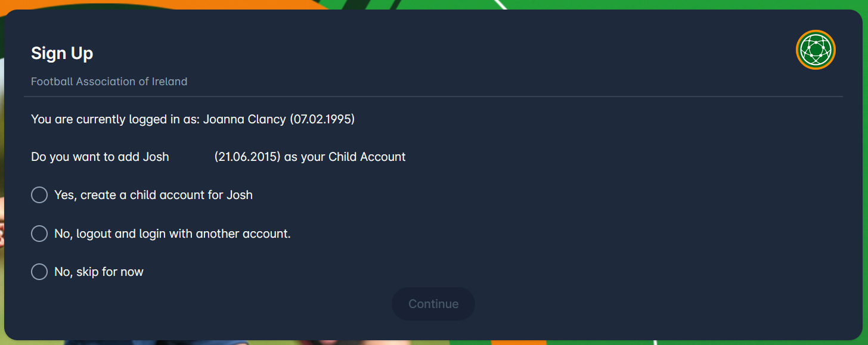Click the orange background above the dialog
This screenshot has height=345, width=868.
pos(179,4)
